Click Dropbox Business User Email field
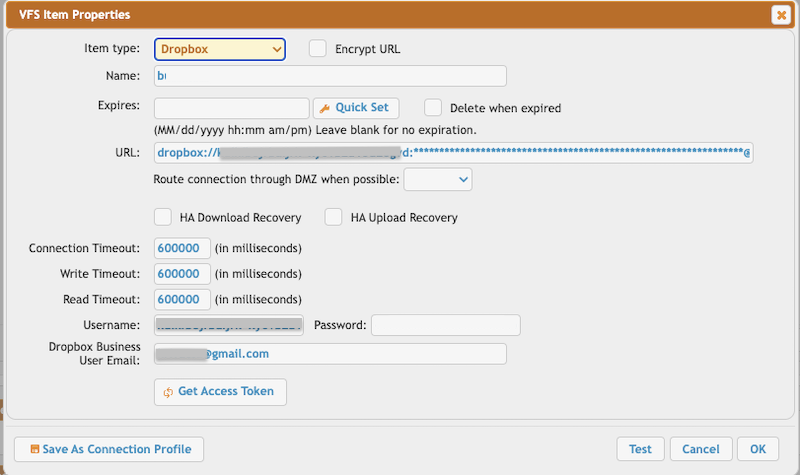Screen dimensions: 800x475 click(x=330, y=354)
